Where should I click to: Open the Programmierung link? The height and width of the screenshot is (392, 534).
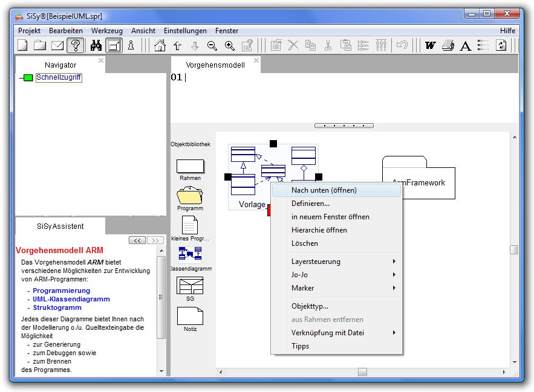pyautogui.click(x=61, y=291)
